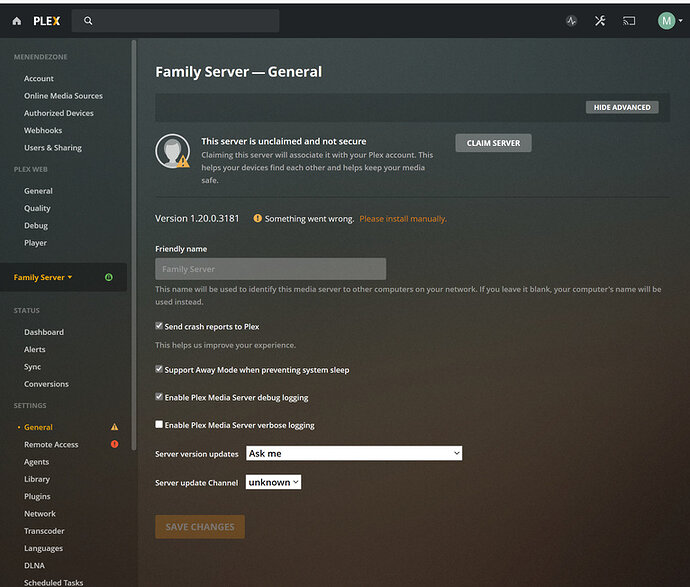Open Player settings in sidebar
Viewport: 690px width, 587px height.
click(x=35, y=243)
